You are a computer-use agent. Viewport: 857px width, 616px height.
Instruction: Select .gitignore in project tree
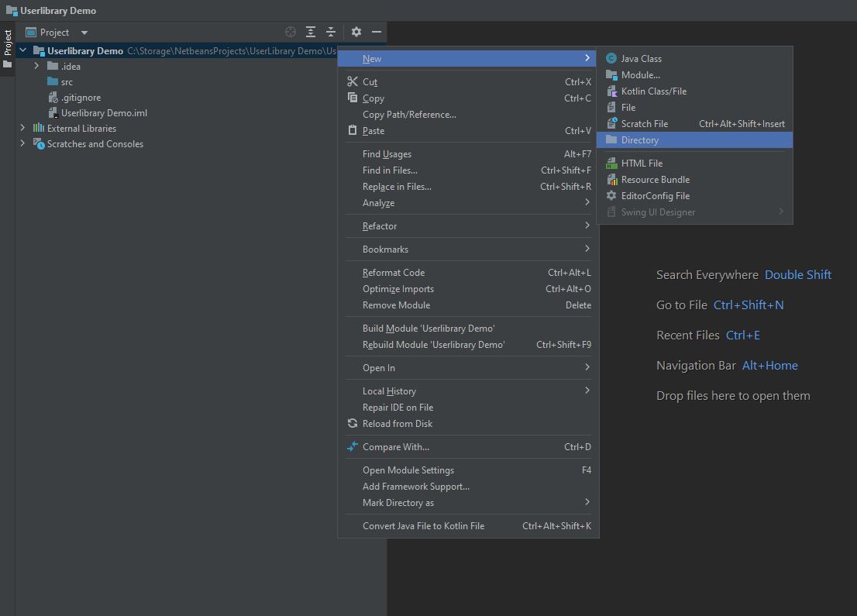pyautogui.click(x=81, y=98)
